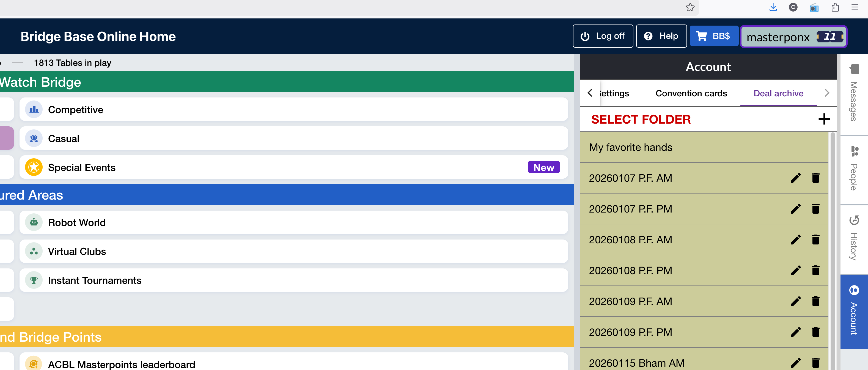This screenshot has height=370, width=868.
Task: Click the Log off button
Action: [x=603, y=36]
